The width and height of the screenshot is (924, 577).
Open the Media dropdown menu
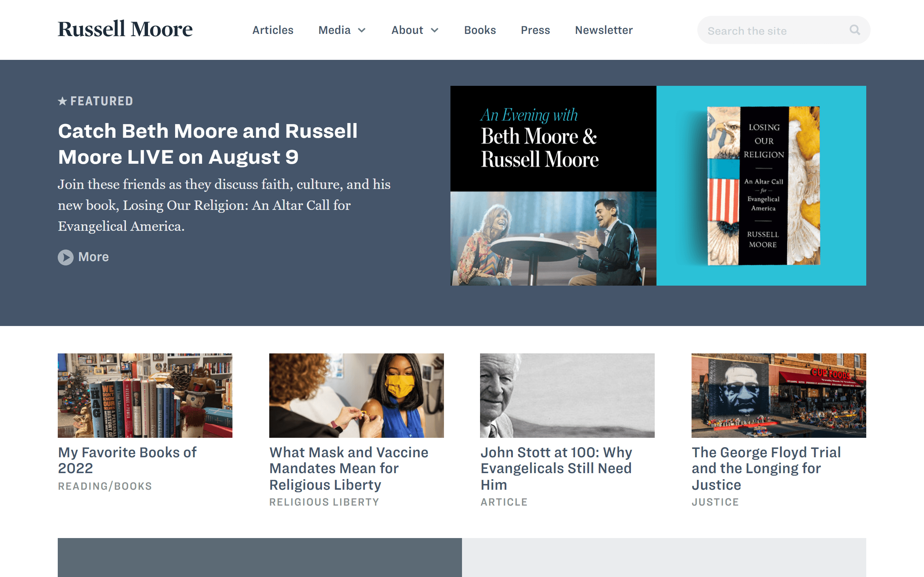(x=335, y=30)
